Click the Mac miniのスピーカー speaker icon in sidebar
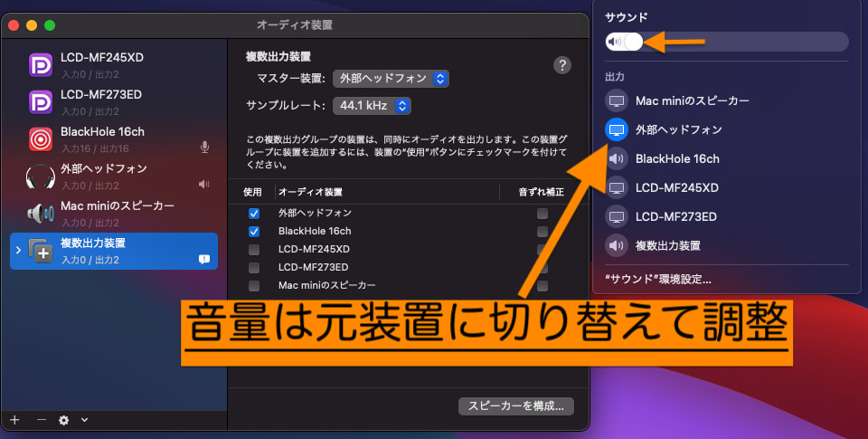This screenshot has width=868, height=439. [41, 214]
